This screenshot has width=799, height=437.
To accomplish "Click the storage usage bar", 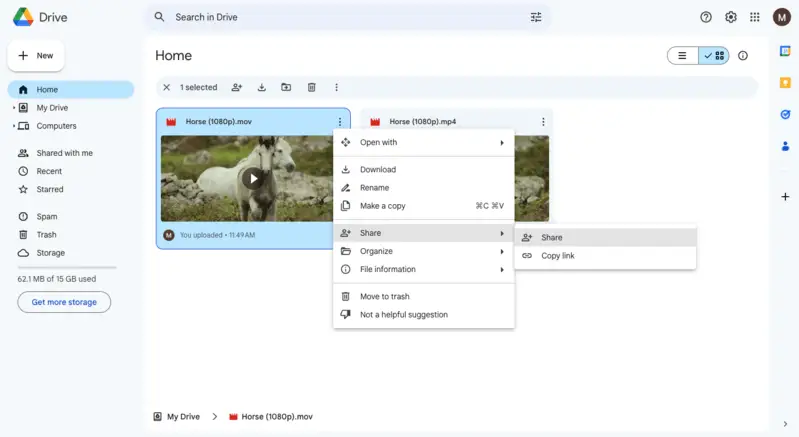I will [x=67, y=267].
